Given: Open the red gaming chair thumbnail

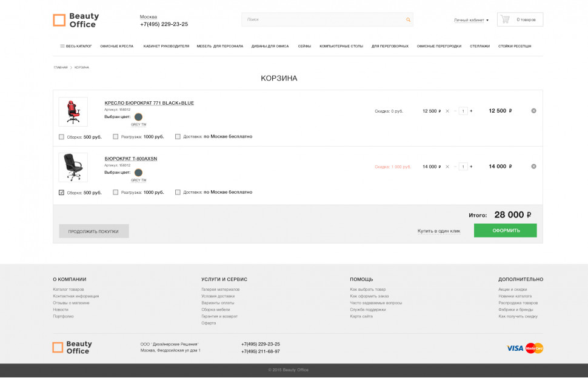Looking at the screenshot, I should tap(73, 111).
